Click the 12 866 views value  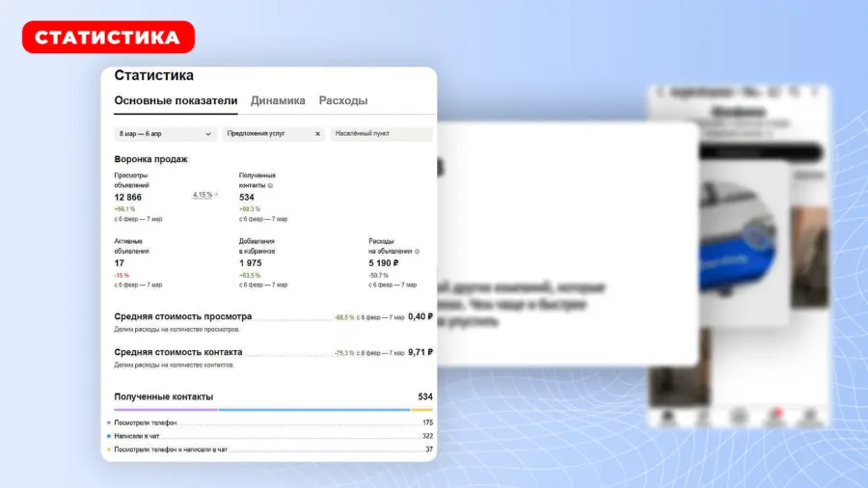128,198
